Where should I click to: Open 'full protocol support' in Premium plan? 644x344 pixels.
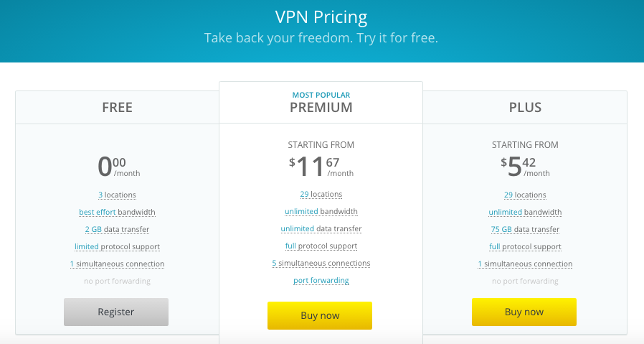321,246
